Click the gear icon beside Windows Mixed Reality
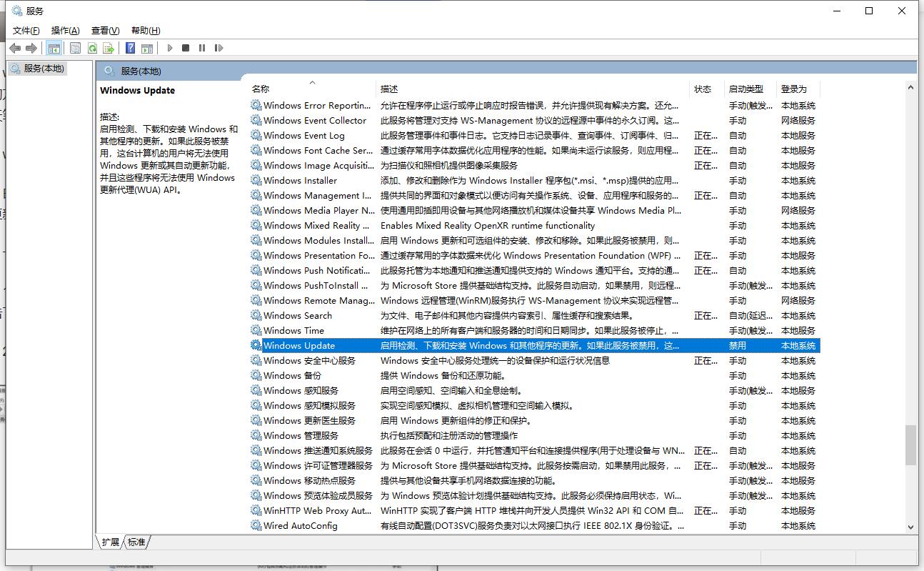Image resolution: width=924 pixels, height=571 pixels. (256, 225)
